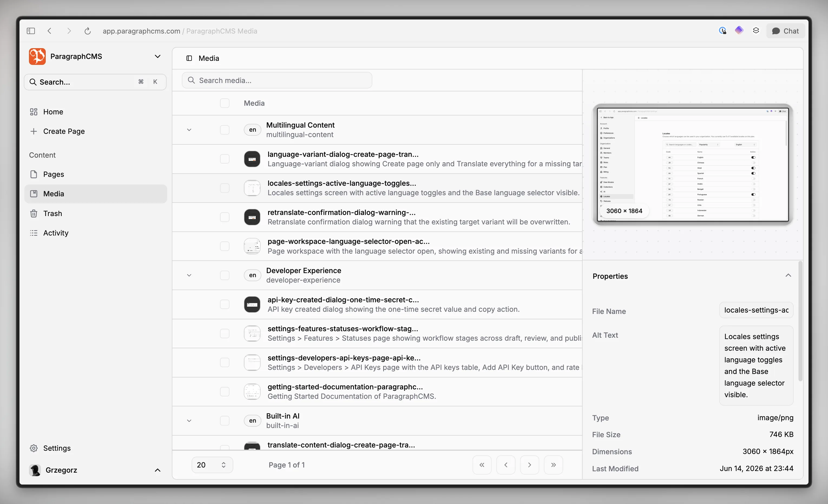
Task: Go to previous page arrow button
Action: click(506, 465)
